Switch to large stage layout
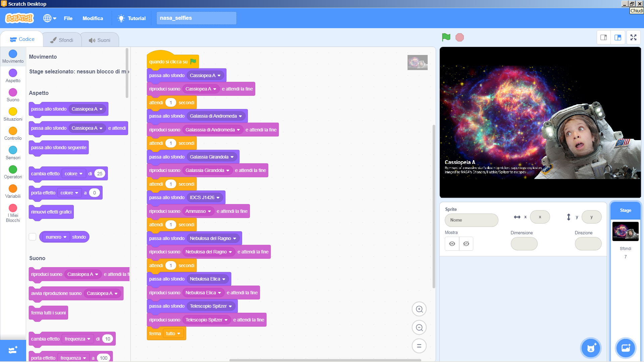 (x=618, y=38)
